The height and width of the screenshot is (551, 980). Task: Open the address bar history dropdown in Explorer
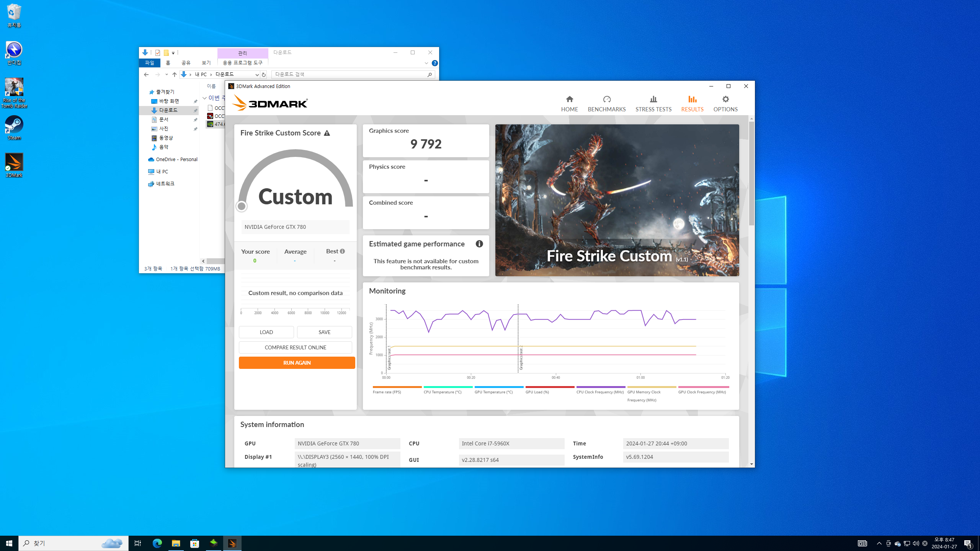[257, 75]
